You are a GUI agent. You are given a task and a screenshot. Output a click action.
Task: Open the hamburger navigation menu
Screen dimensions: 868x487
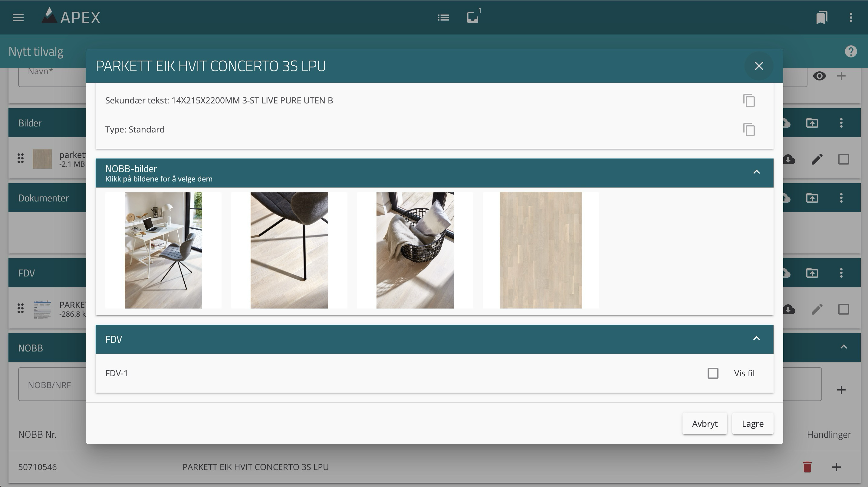pos(18,18)
